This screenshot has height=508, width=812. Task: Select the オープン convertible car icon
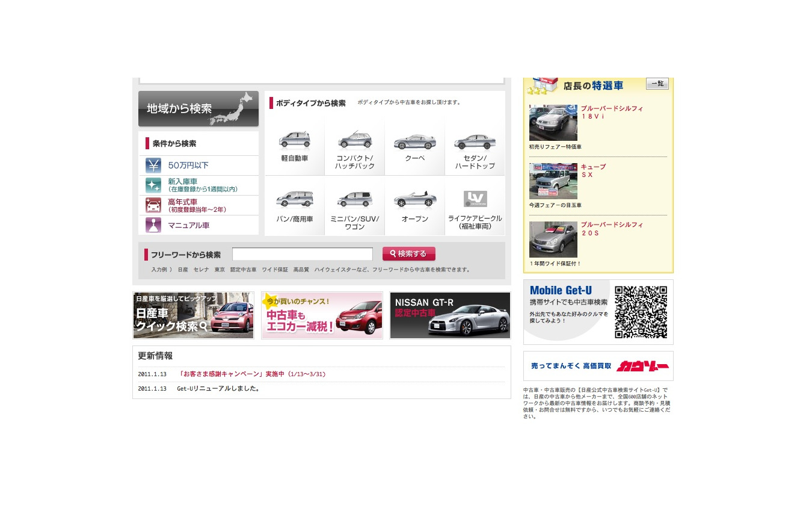(415, 199)
